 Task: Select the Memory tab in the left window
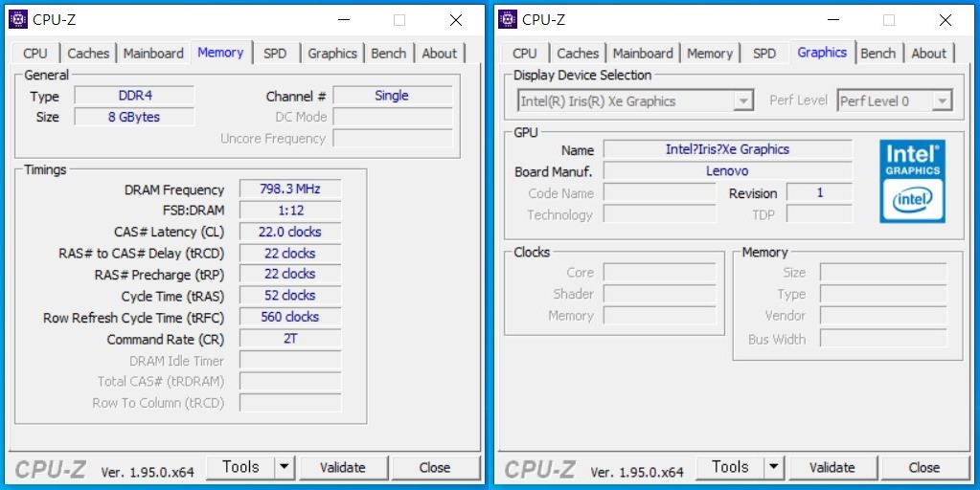[x=220, y=53]
